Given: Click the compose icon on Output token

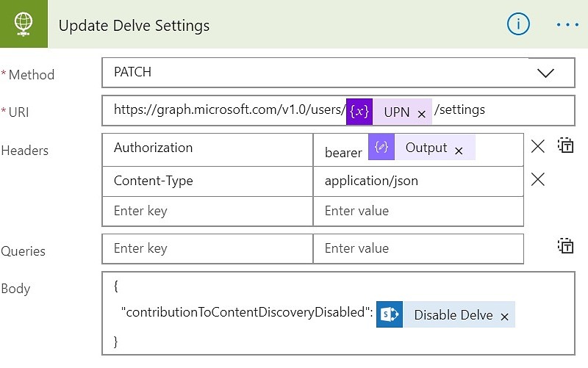Looking at the screenshot, I should 381,147.
